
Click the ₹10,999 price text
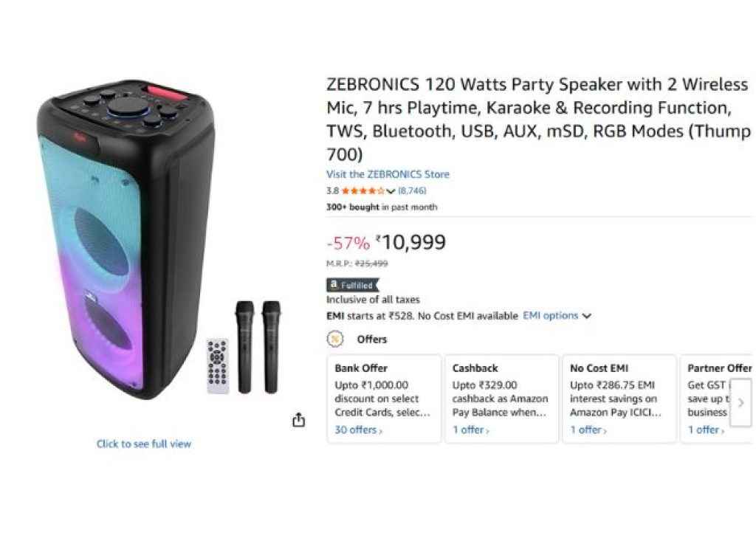point(410,242)
